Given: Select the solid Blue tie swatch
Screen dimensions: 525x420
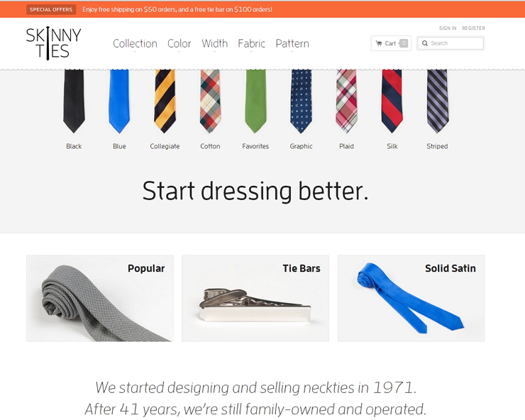Looking at the screenshot, I should pyautogui.click(x=119, y=101).
